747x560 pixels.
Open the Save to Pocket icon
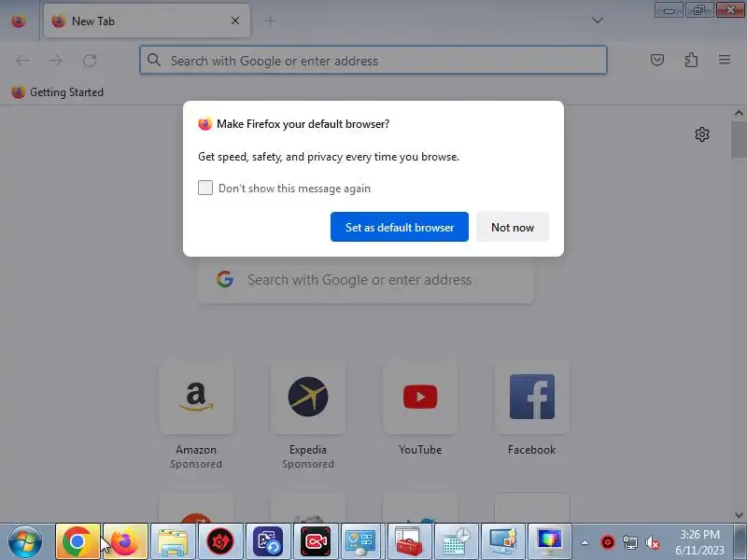pyautogui.click(x=657, y=60)
